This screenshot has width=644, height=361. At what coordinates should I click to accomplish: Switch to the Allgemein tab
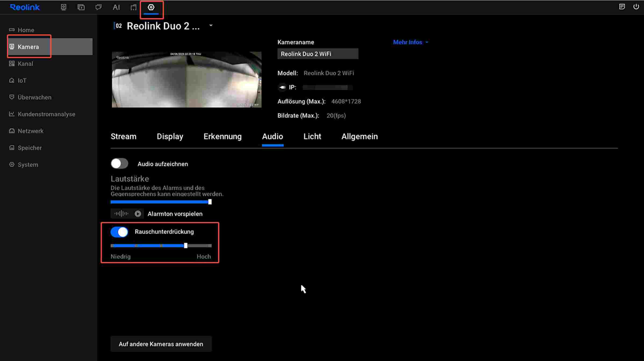(359, 136)
